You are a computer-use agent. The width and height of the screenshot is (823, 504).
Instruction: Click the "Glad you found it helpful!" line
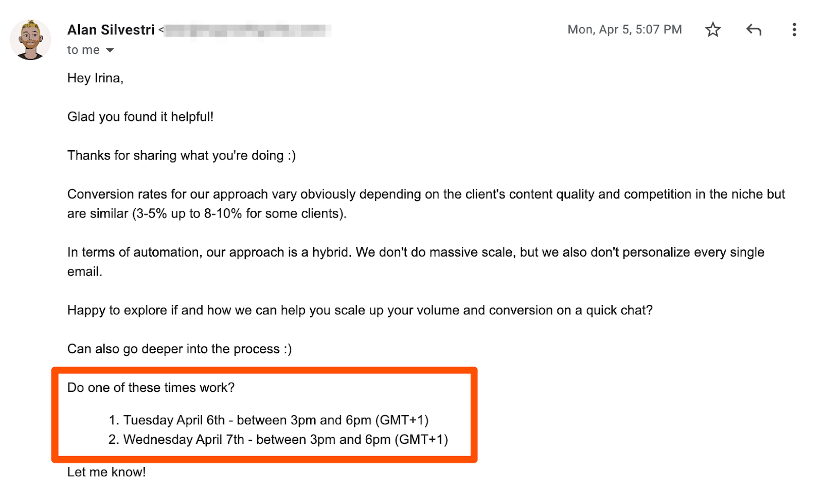140,117
